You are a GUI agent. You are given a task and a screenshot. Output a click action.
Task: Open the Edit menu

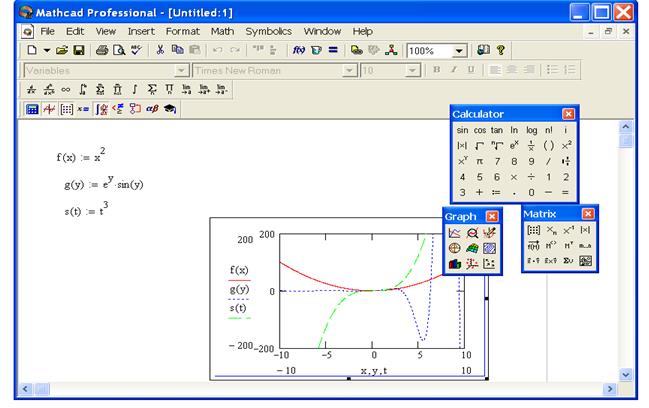75,31
